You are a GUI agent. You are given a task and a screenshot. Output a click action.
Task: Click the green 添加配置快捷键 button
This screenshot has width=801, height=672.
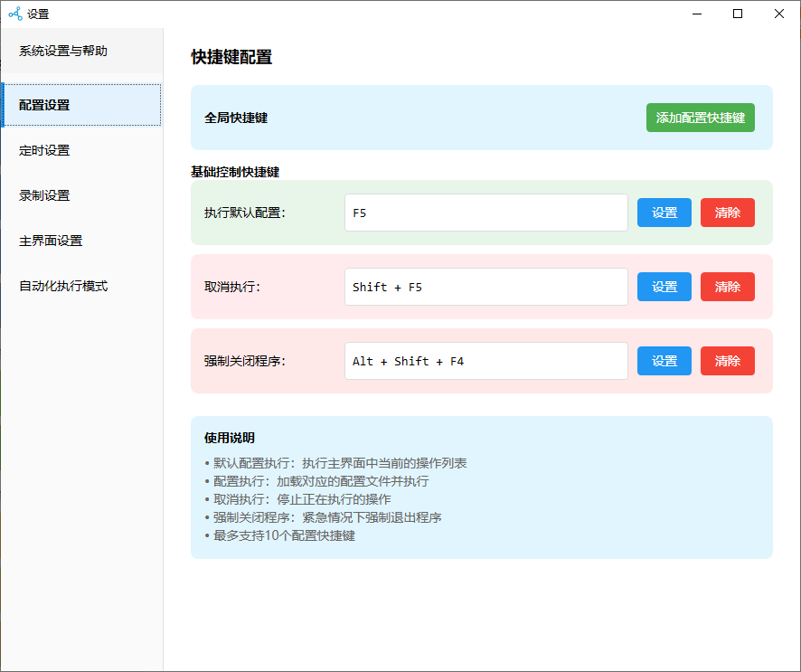pyautogui.click(x=700, y=118)
